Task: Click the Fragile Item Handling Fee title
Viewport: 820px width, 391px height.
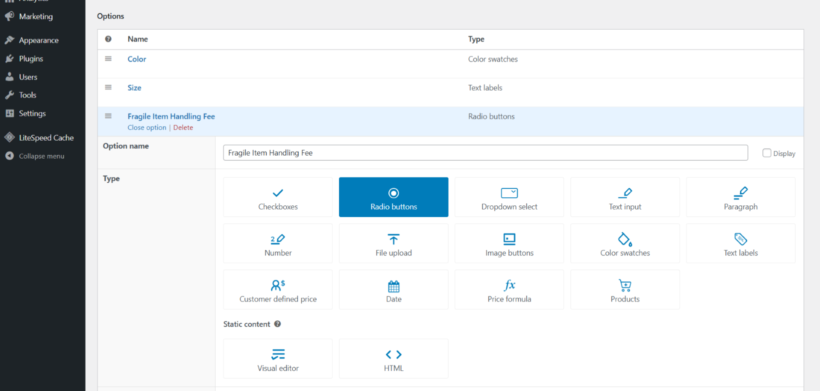Action: click(x=171, y=117)
